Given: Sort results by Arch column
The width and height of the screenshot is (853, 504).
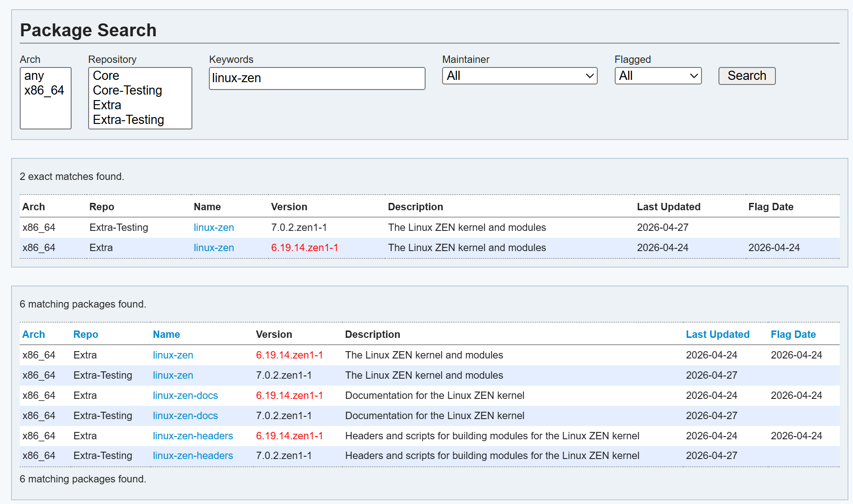Looking at the screenshot, I should pos(34,334).
